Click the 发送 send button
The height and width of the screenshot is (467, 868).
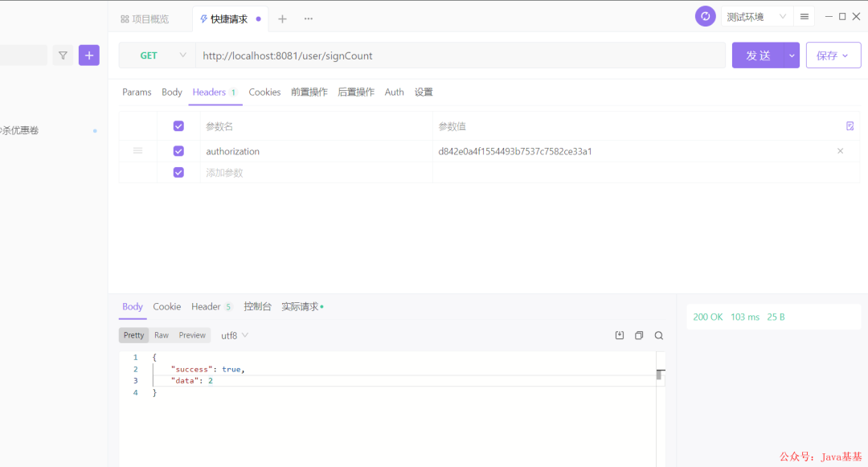[x=758, y=55]
